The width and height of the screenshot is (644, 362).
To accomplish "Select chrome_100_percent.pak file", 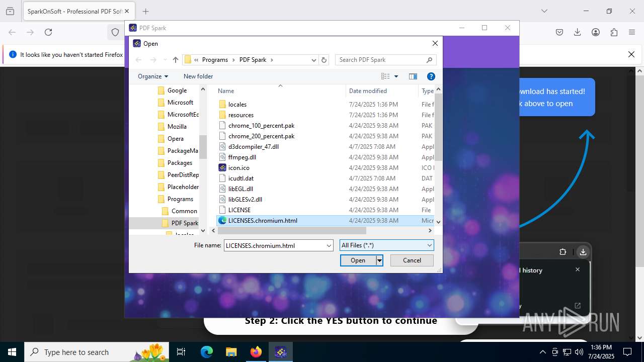I will click(x=261, y=126).
